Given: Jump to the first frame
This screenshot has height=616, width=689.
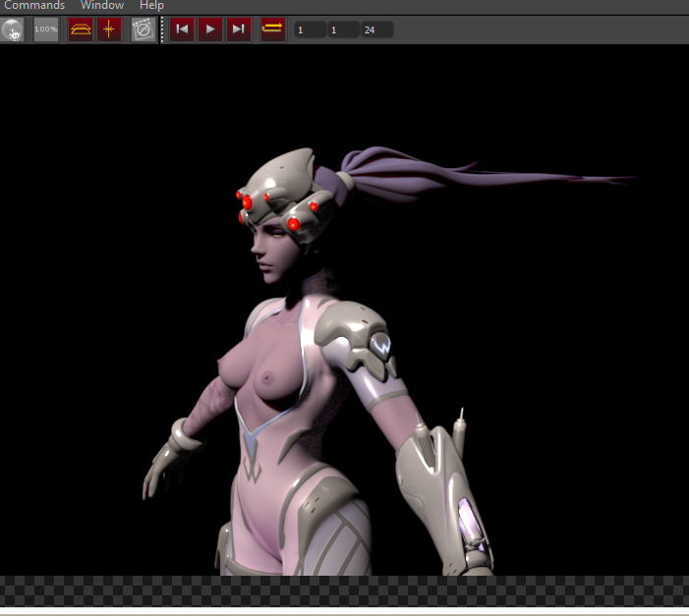Looking at the screenshot, I should pos(182,29).
